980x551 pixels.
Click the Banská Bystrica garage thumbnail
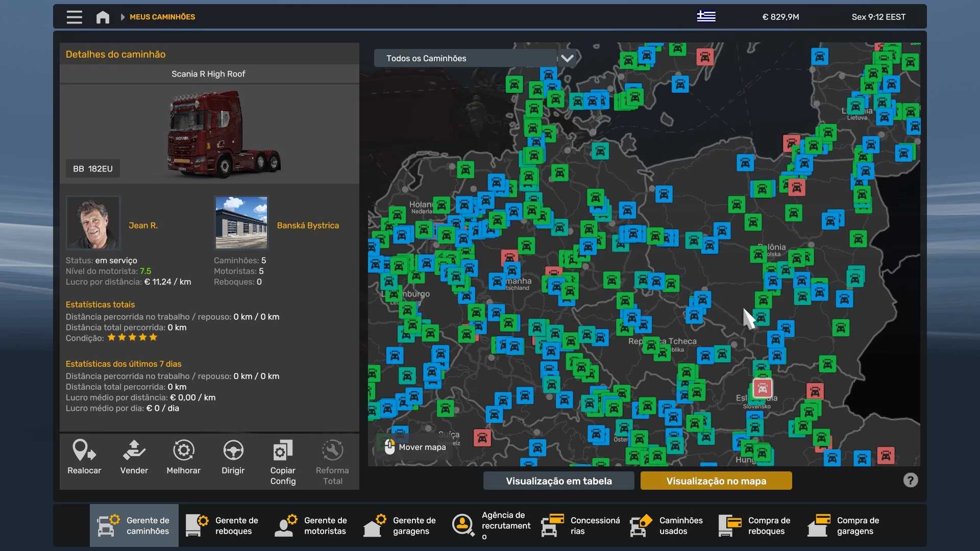241,222
